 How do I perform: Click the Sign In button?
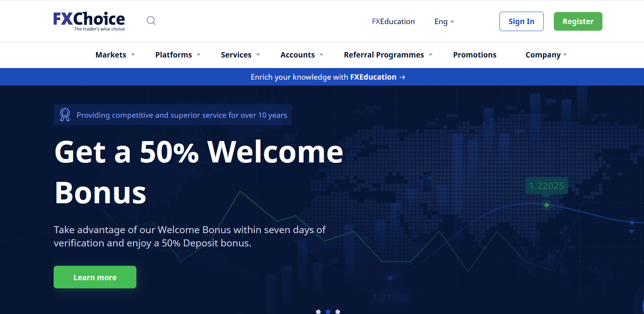click(x=521, y=21)
